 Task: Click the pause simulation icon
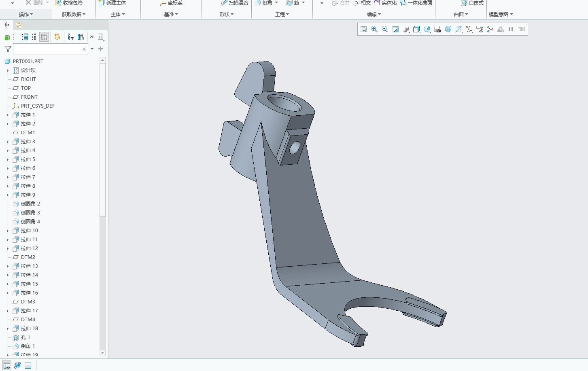(x=511, y=29)
